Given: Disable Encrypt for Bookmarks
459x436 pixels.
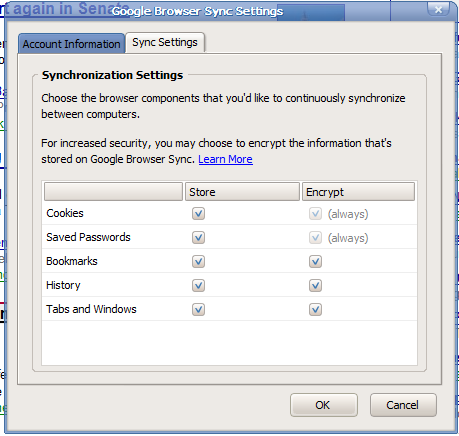Looking at the screenshot, I should tap(315, 262).
